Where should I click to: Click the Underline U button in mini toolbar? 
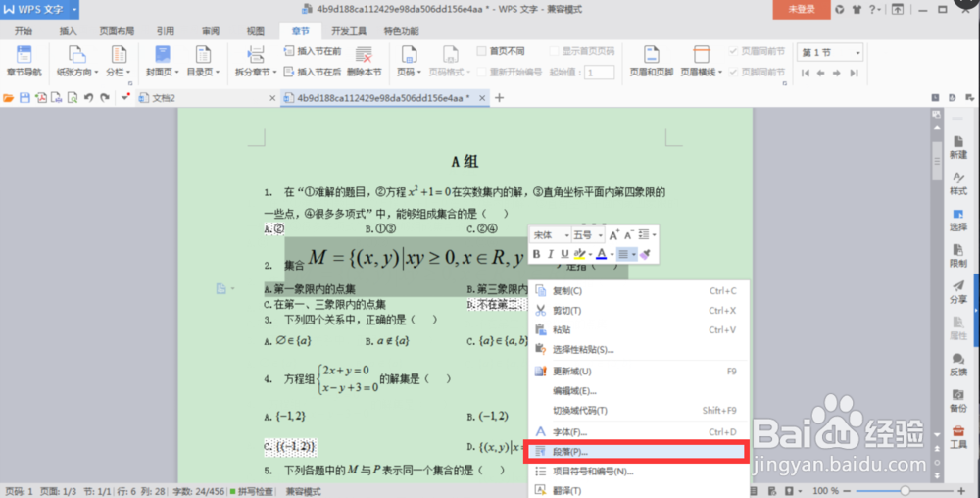coord(564,254)
